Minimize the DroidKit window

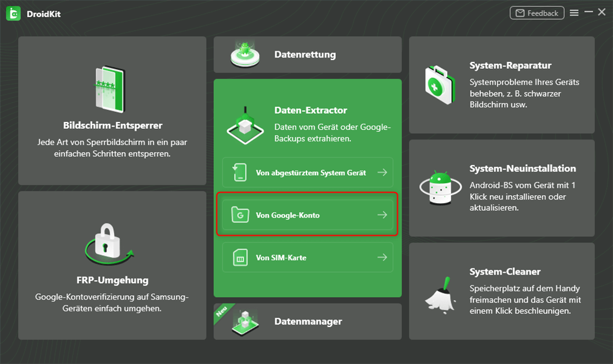(589, 12)
